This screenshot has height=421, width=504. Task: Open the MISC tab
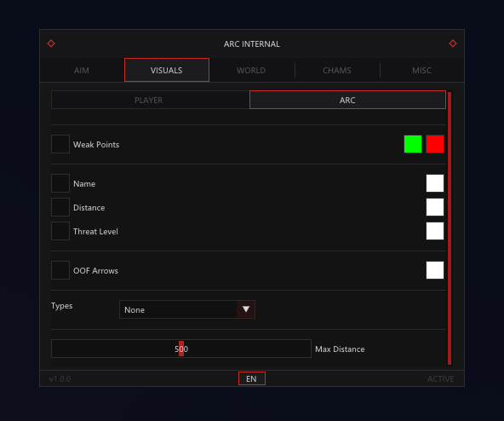(421, 70)
